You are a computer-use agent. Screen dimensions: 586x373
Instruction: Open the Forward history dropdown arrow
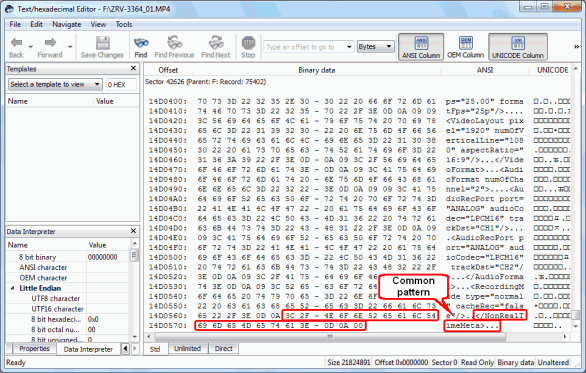point(70,47)
